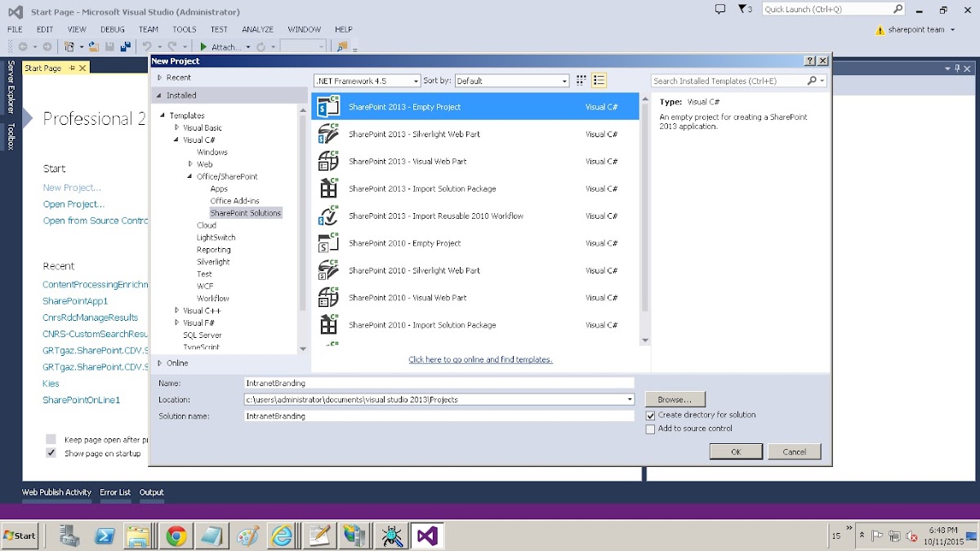Switch template list to small icons view
The image size is (980, 551).
[581, 81]
